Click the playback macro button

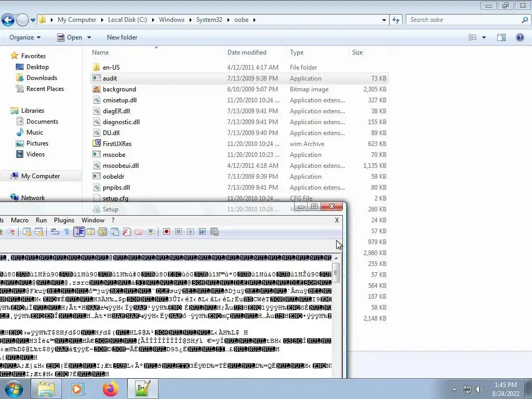[x=190, y=232]
